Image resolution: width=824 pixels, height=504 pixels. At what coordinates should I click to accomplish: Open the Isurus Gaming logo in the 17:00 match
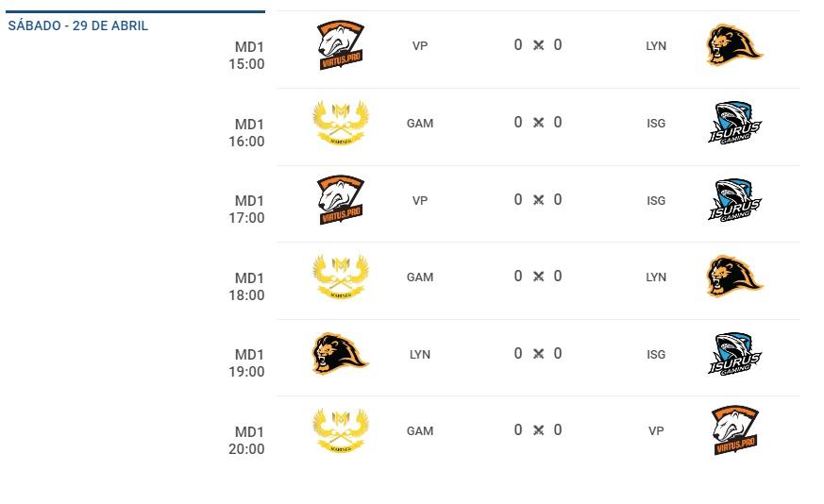pos(734,200)
